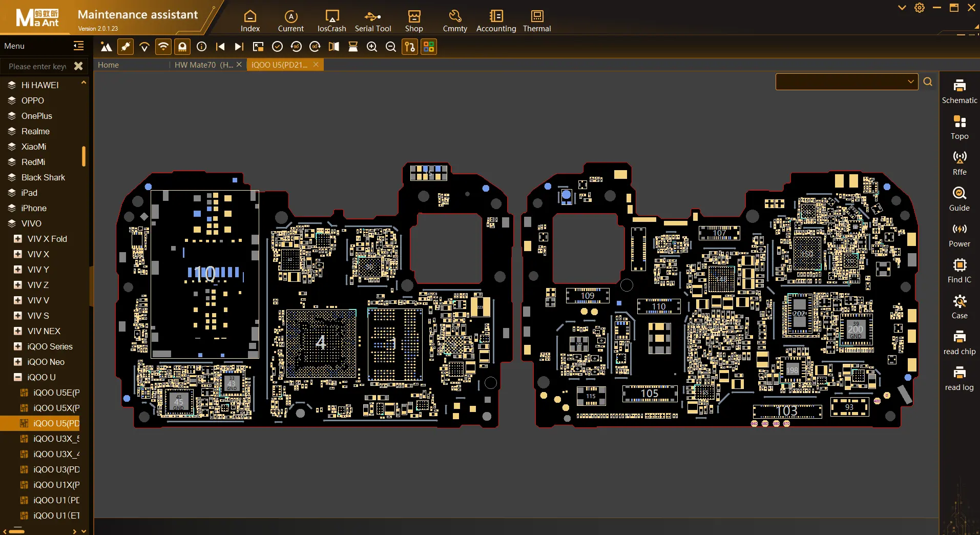This screenshot has width=980, height=535.
Task: Toggle the inverted-V arc toolbar icon
Action: [x=144, y=47]
